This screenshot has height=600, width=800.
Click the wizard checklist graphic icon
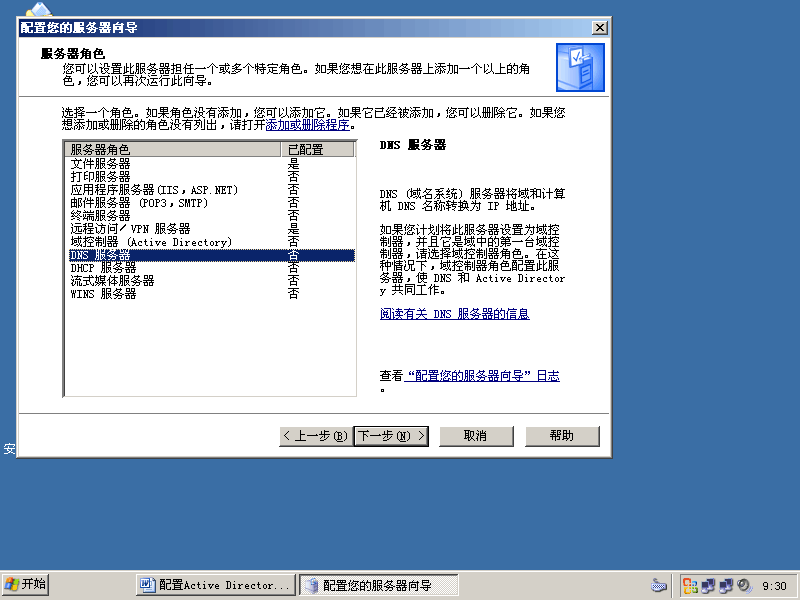point(580,67)
